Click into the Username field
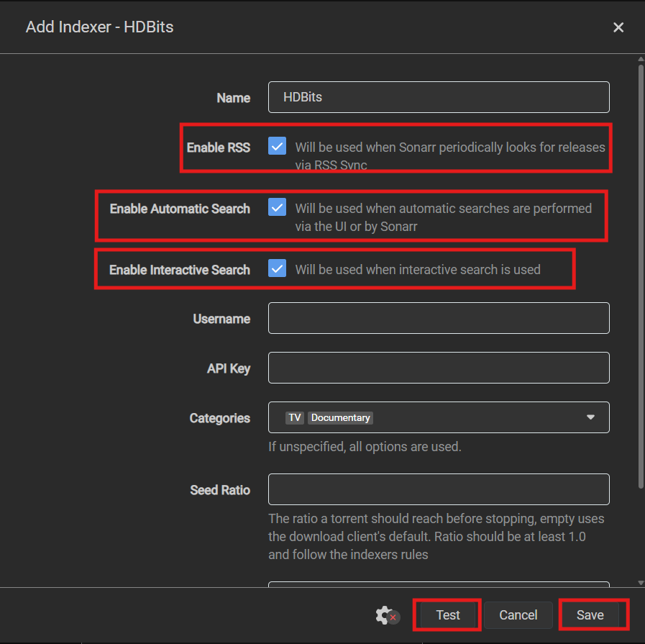645x644 pixels. [x=439, y=318]
